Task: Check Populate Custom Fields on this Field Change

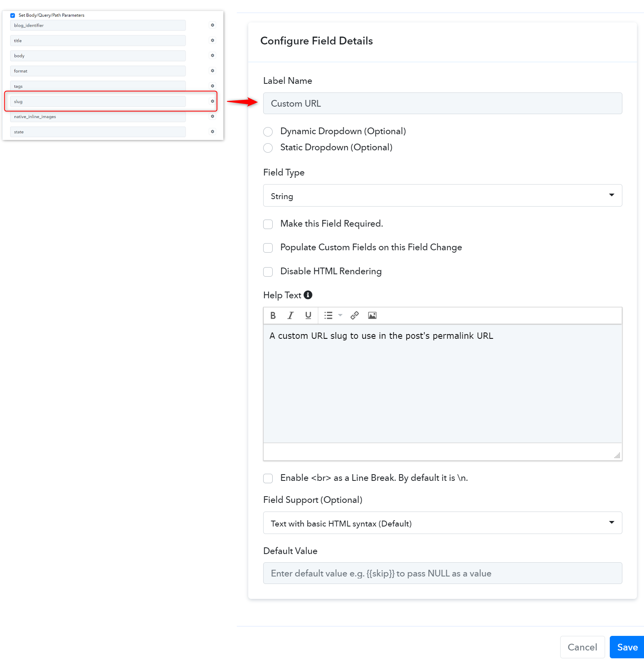Action: click(x=268, y=248)
